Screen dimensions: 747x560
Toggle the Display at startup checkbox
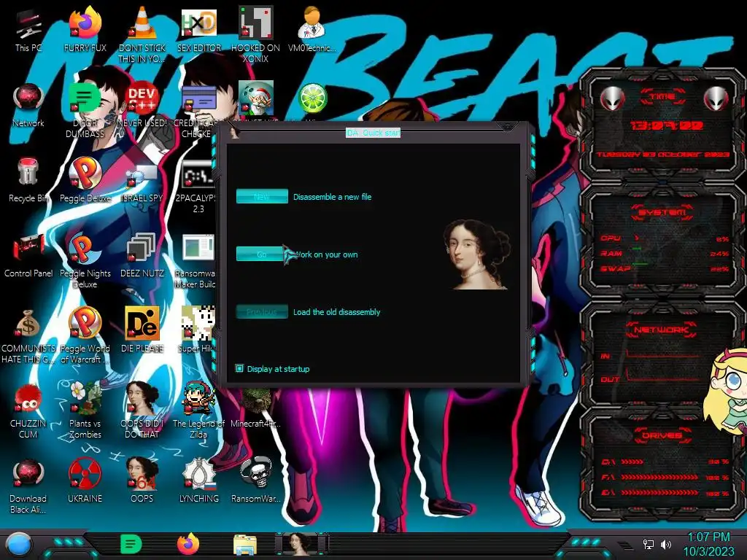tap(239, 368)
